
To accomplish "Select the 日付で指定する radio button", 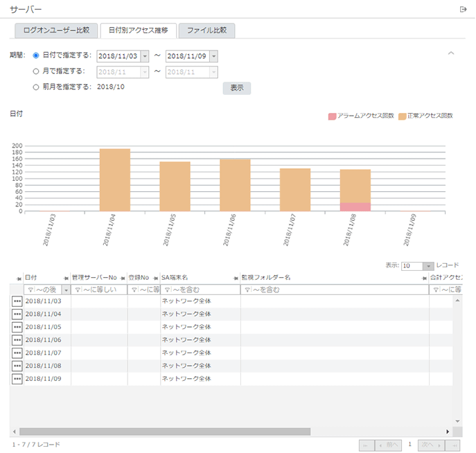I will [x=36, y=55].
